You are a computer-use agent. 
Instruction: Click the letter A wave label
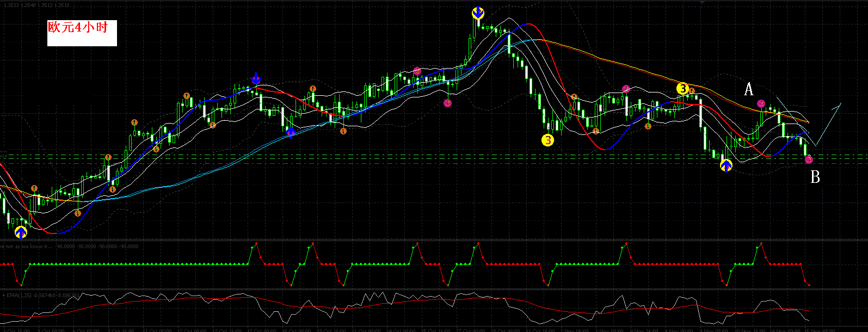tap(749, 89)
